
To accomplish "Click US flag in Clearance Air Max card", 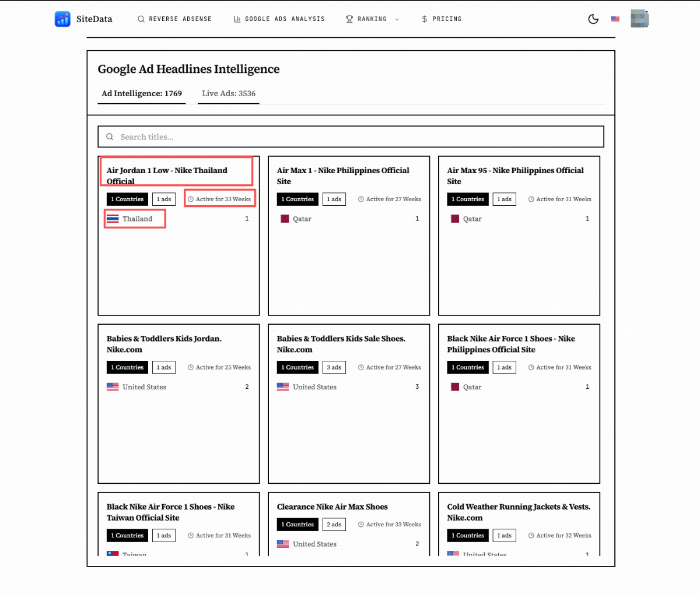I will coord(283,544).
